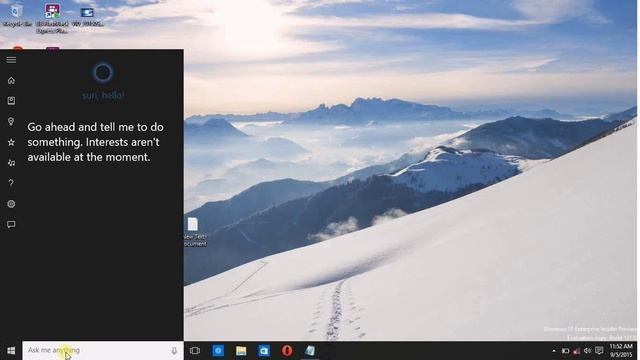This screenshot has width=640, height=360.
Task: Open the blue settings app on taskbar
Action: pos(218,351)
